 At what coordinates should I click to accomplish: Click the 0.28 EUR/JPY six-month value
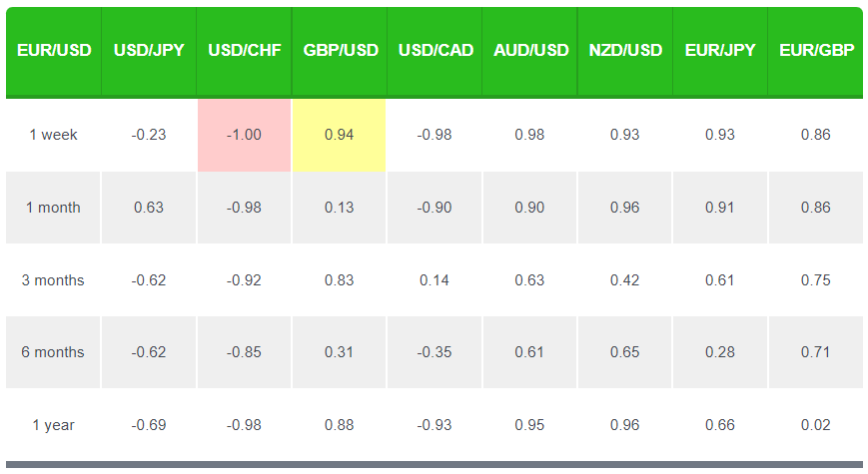[720, 352]
